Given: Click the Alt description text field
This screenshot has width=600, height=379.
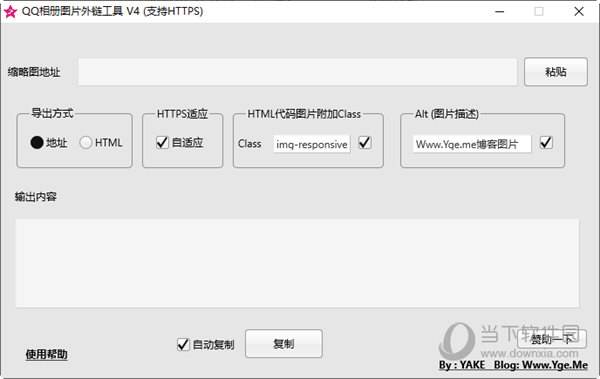Looking at the screenshot, I should coord(472,144).
